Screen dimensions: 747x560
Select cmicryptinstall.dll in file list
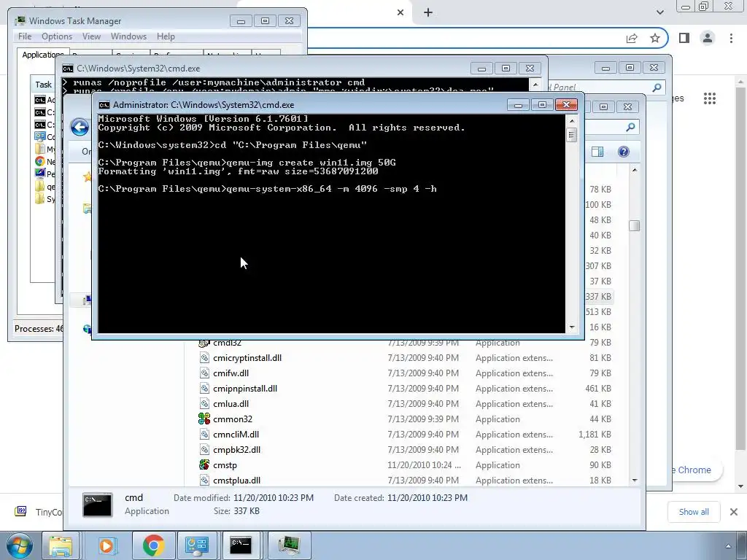[x=247, y=357]
